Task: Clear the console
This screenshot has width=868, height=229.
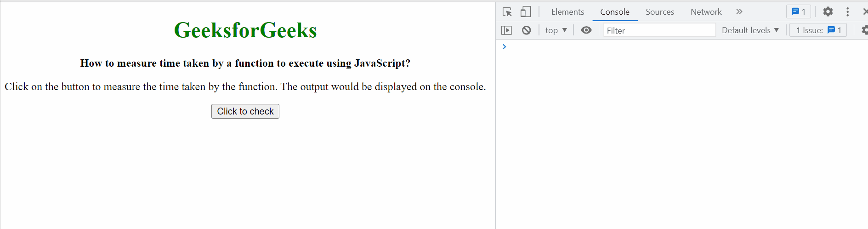Action: pos(527,30)
